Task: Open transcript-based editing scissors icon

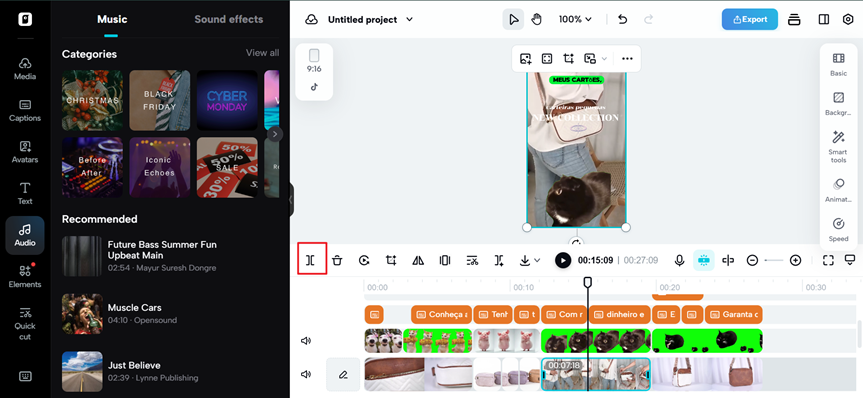Action: click(472, 260)
